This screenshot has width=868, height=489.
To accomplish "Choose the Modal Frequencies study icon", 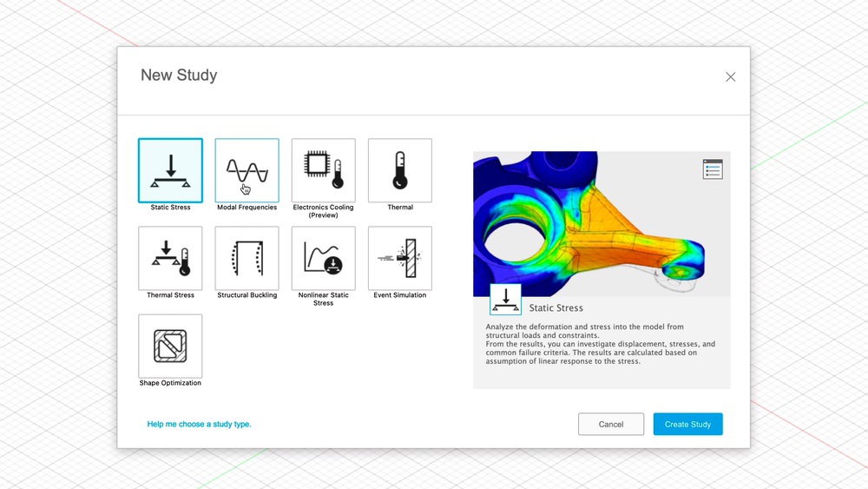I will click(x=247, y=170).
